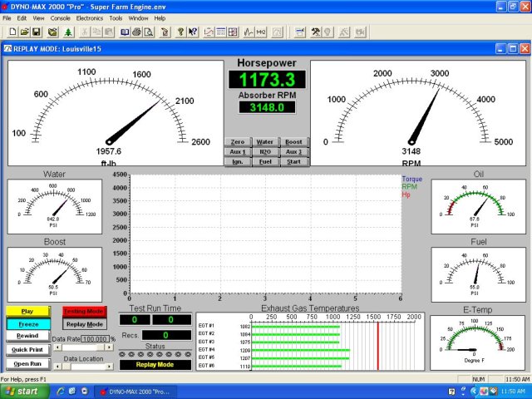Click the cyan Freeze button
Image resolution: width=532 pixels, height=399 pixels.
(x=28, y=324)
